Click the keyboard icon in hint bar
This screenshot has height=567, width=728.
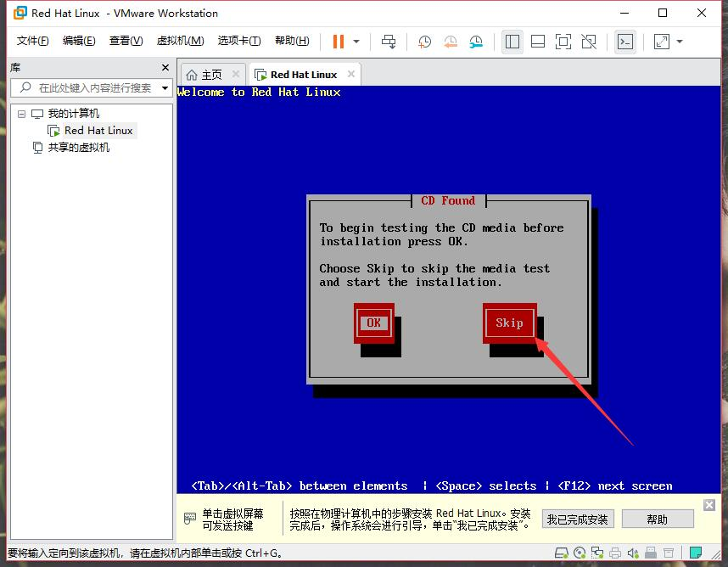coord(190,519)
